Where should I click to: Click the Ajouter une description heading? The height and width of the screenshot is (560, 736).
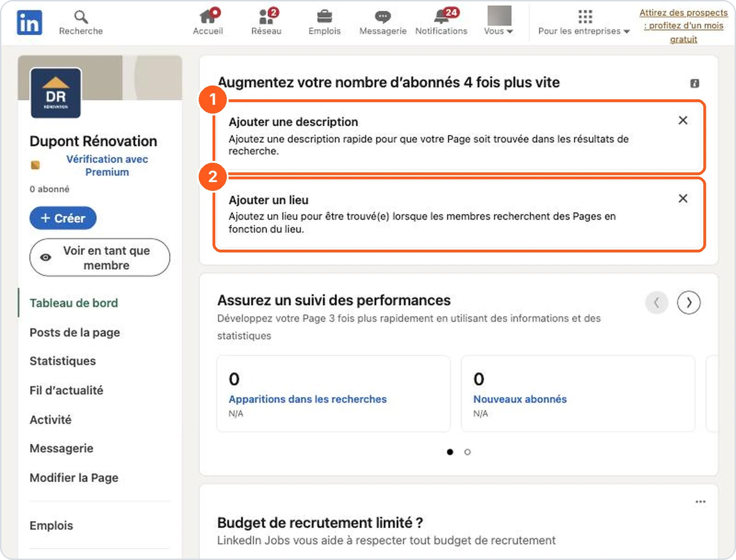(x=293, y=122)
